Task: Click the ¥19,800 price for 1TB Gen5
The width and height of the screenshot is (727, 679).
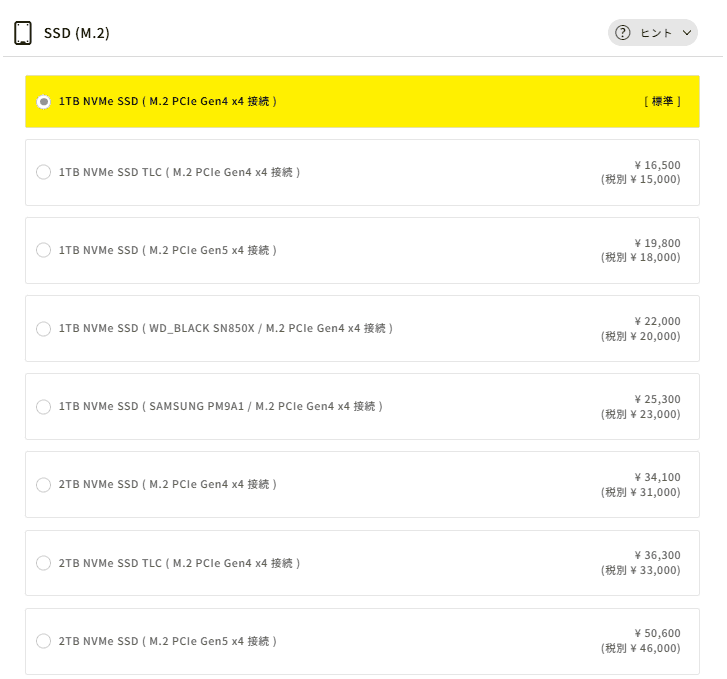Action: [657, 243]
